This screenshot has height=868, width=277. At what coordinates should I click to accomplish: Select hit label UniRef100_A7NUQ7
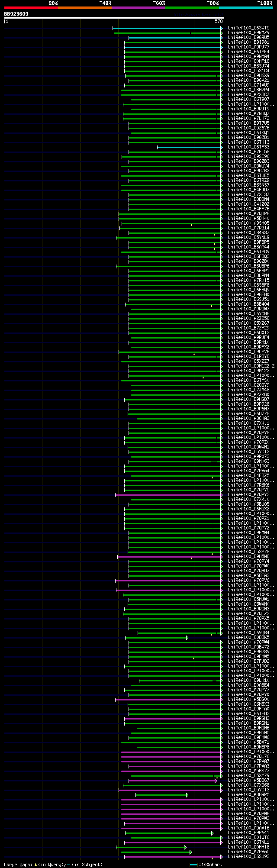[x=248, y=114]
